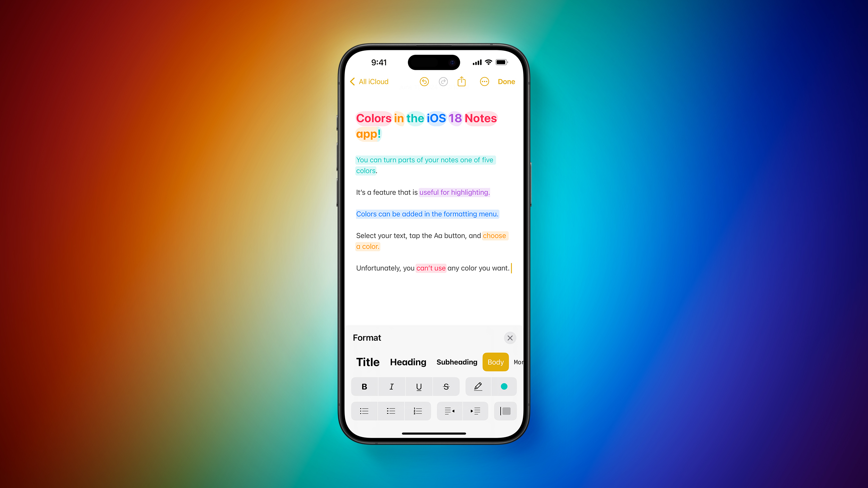The image size is (868, 488).
Task: Tap More text styles expander
Action: tap(517, 362)
